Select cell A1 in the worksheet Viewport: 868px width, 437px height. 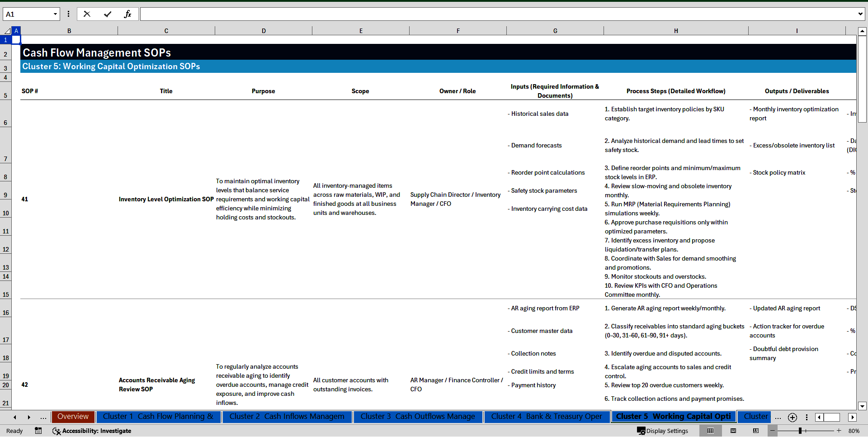click(16, 40)
